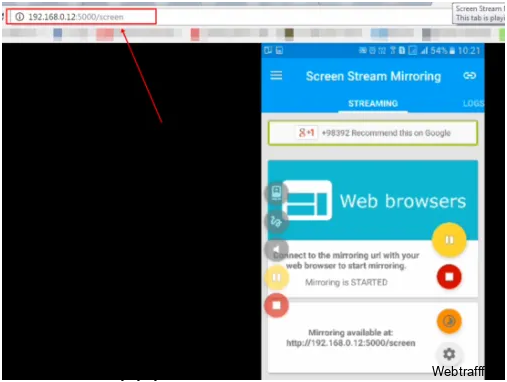Click the mirroring URL http://192.168.0.12:5000/screen
Image resolution: width=507 pixels, height=382 pixels.
[351, 343]
